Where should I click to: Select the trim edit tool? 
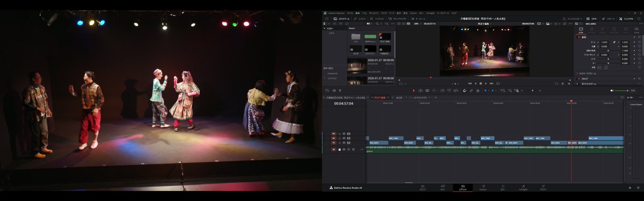[421, 91]
